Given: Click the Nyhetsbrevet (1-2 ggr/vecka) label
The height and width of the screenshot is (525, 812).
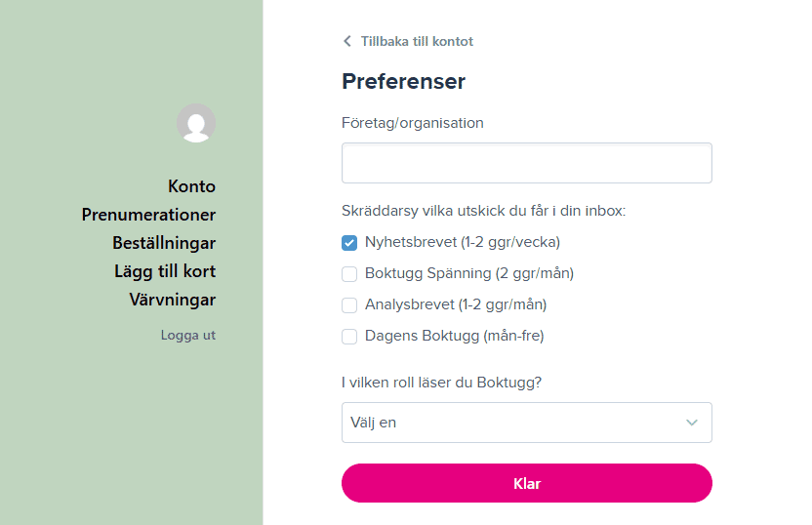Looking at the screenshot, I should [463, 242].
